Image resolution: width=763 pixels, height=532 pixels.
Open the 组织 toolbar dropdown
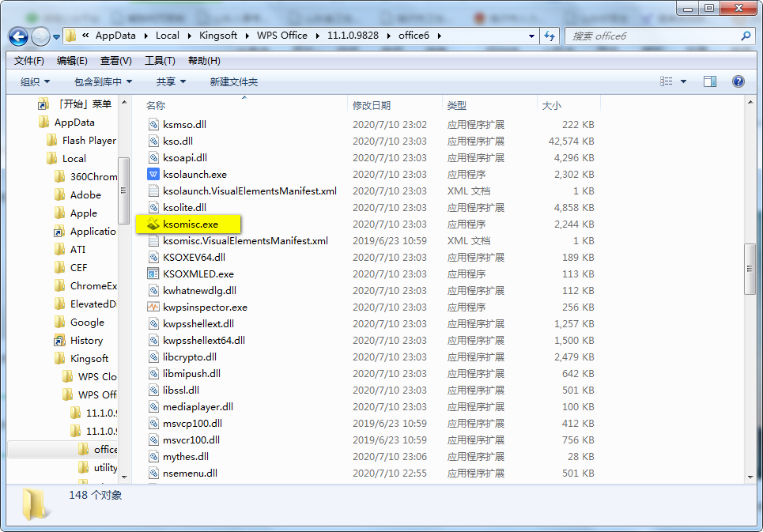(35, 81)
